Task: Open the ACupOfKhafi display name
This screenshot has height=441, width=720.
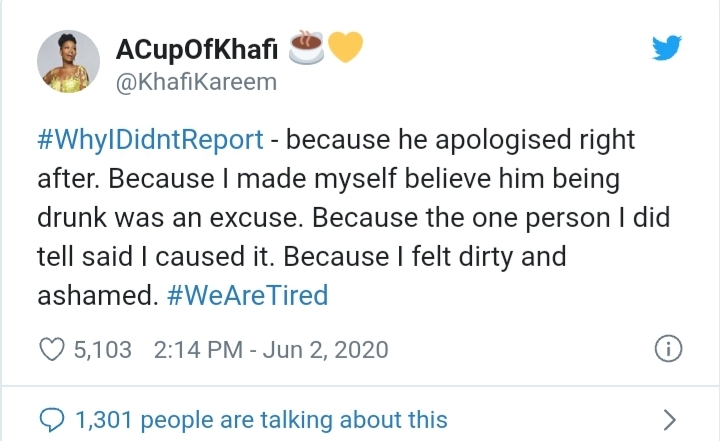Action: pyautogui.click(x=197, y=50)
